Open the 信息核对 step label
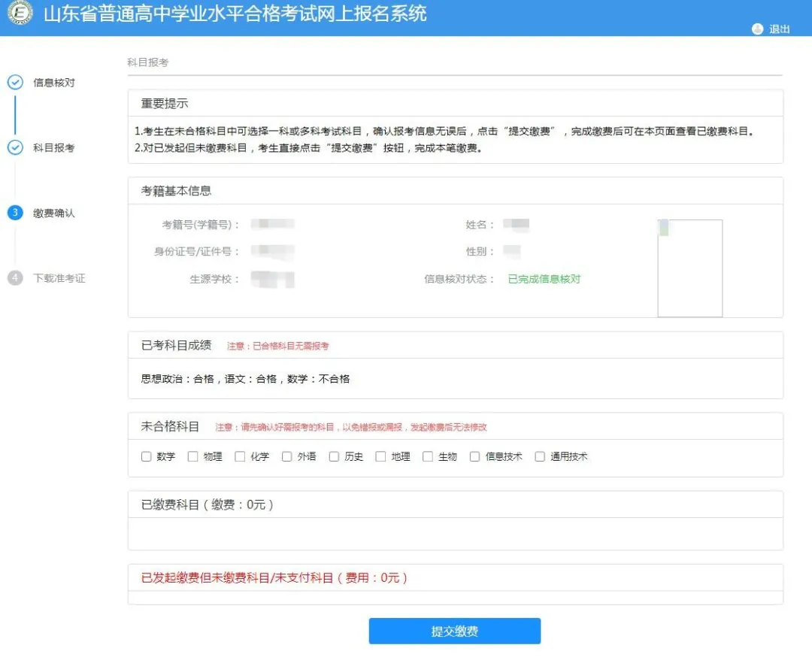Image resolution: width=812 pixels, height=660 pixels. [54, 82]
